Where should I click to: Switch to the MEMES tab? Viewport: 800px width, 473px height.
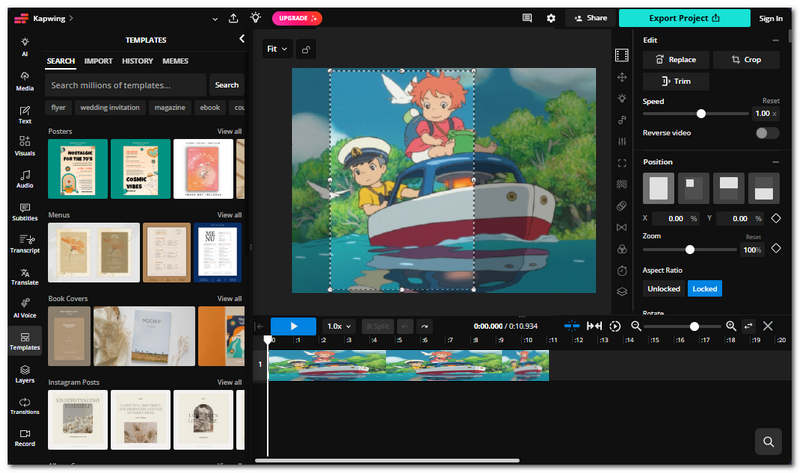click(176, 61)
